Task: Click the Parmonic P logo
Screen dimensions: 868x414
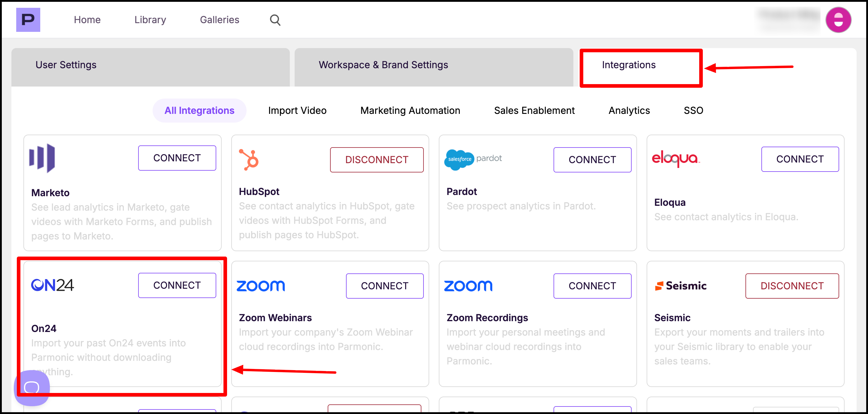Action: [x=28, y=20]
